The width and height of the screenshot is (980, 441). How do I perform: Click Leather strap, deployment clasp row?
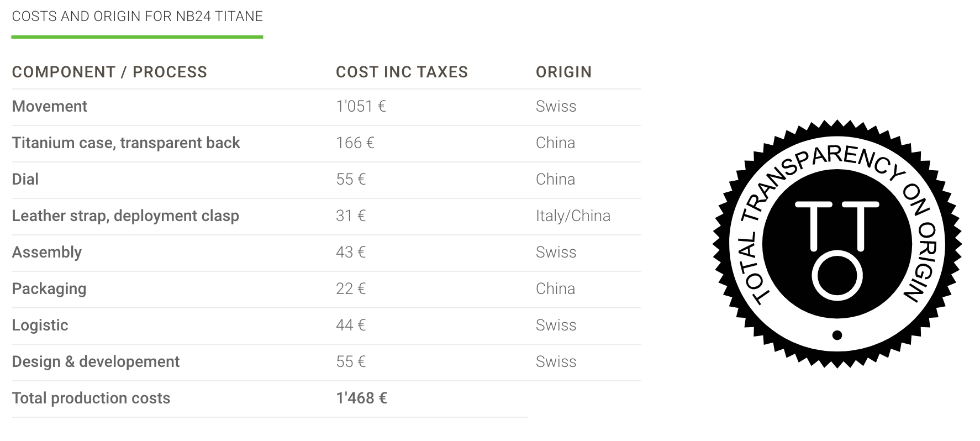[x=326, y=216]
